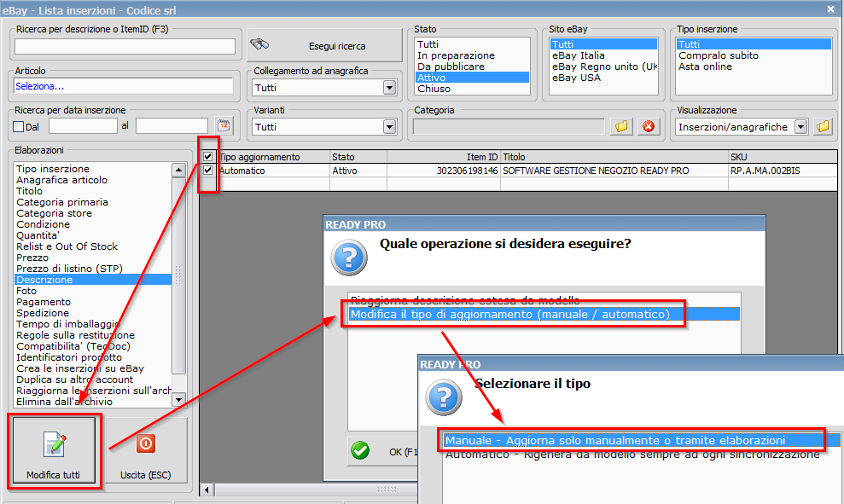Image resolution: width=844 pixels, height=504 pixels.
Task: Select eBay Italia site
Action: click(603, 55)
